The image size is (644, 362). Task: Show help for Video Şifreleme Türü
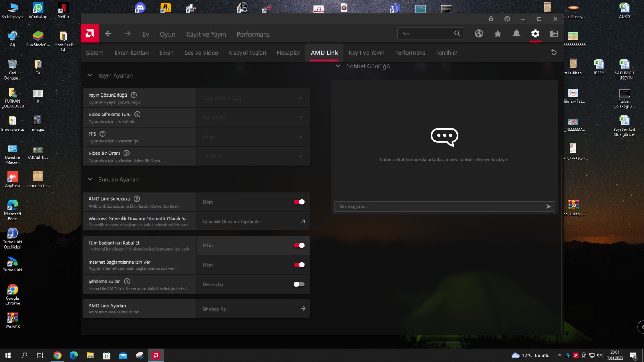click(137, 114)
